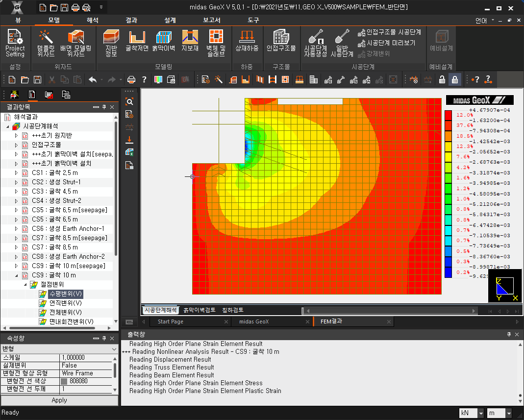Open the 흙막이벽 retaining wall tool

pyautogui.click(x=163, y=43)
